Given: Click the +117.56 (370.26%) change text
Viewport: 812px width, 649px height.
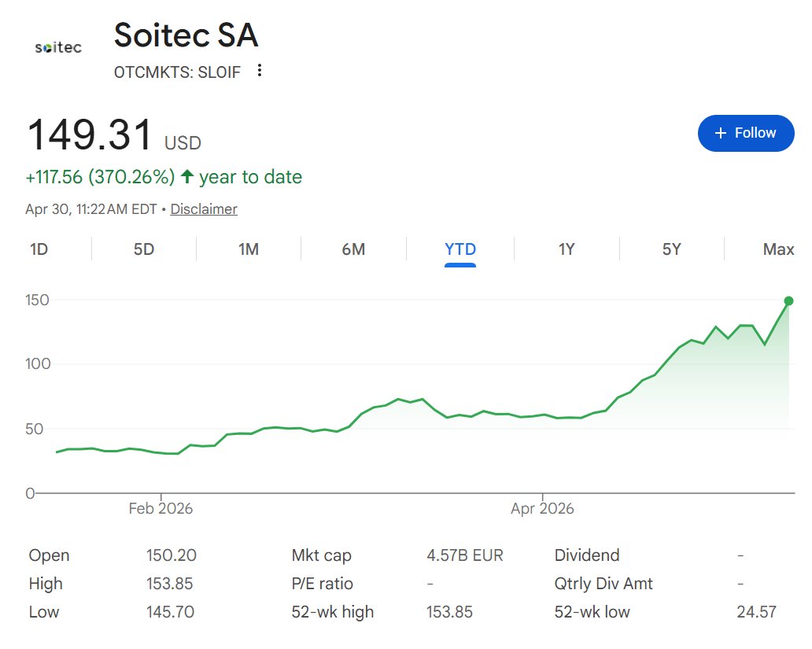Looking at the screenshot, I should tap(100, 177).
